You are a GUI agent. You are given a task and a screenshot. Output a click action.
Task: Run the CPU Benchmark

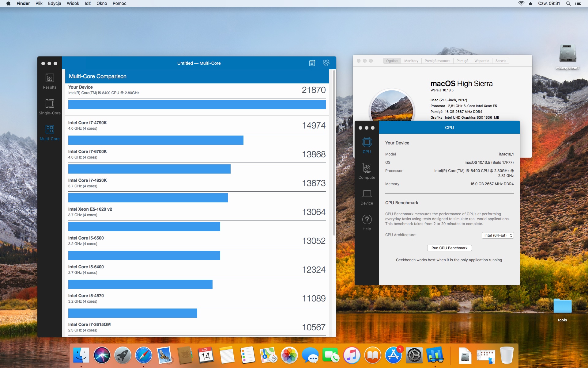point(449,248)
